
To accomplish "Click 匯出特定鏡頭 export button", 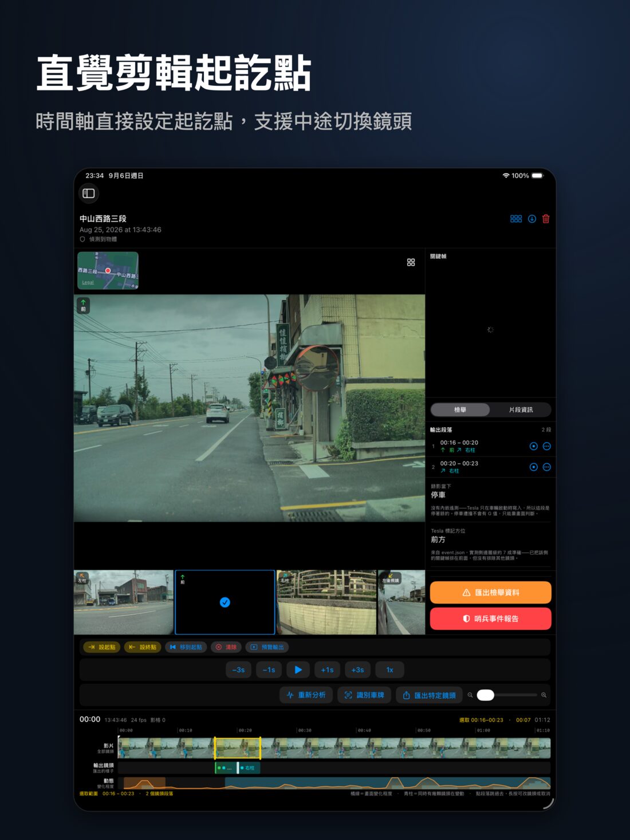I will click(x=430, y=695).
